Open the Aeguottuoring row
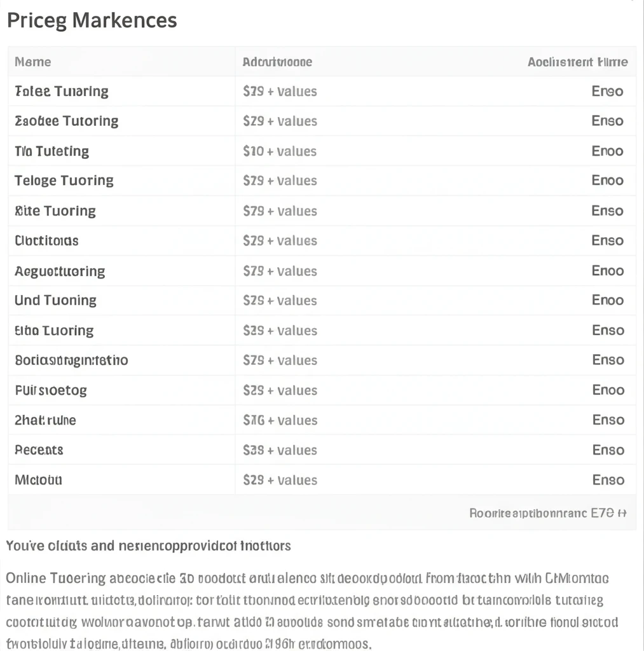The width and height of the screenshot is (644, 651). 322,271
